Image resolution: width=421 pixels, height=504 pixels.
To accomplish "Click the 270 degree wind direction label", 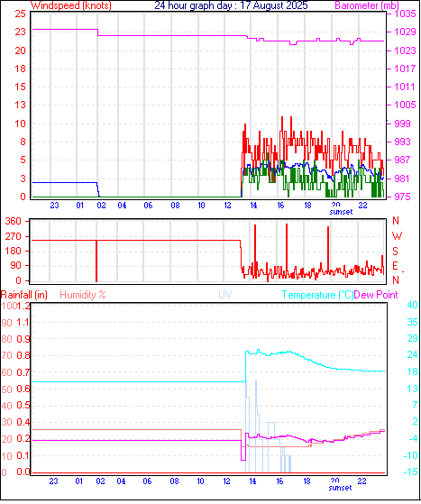I will [x=13, y=236].
